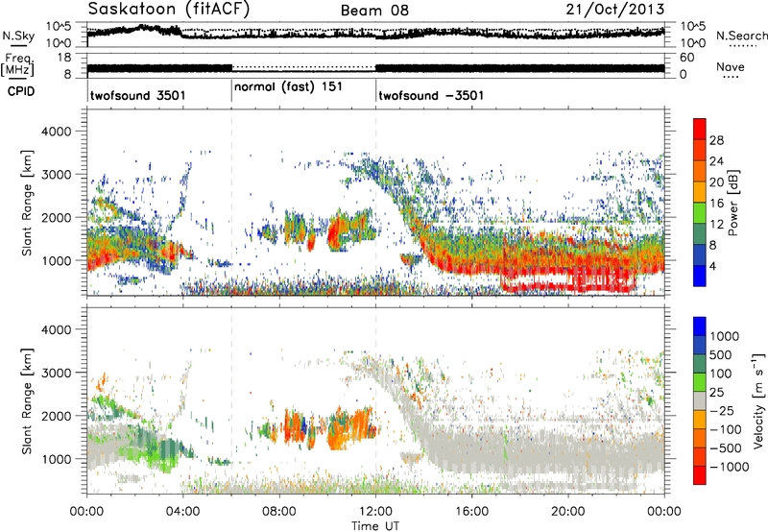Viewport: 768px width, 532px height.
Task: Click the "Power [dB]" colorbar title
Action: pyautogui.click(x=732, y=203)
